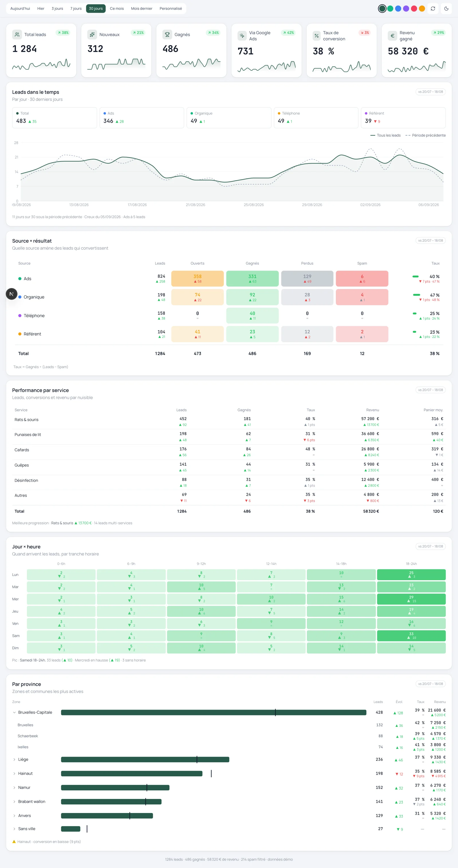Viewport: 458px width, 868px height.
Task: Click comparison badge in Performance par service
Action: pyautogui.click(x=431, y=390)
